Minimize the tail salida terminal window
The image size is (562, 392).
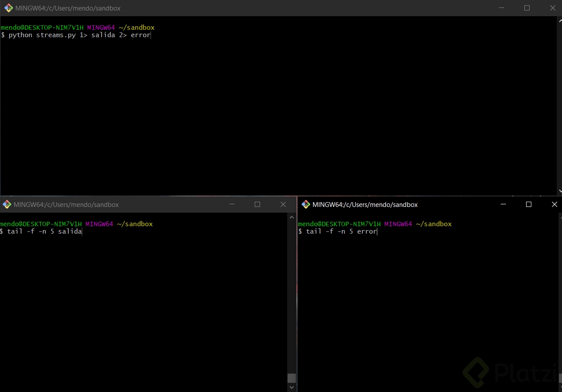(232, 204)
